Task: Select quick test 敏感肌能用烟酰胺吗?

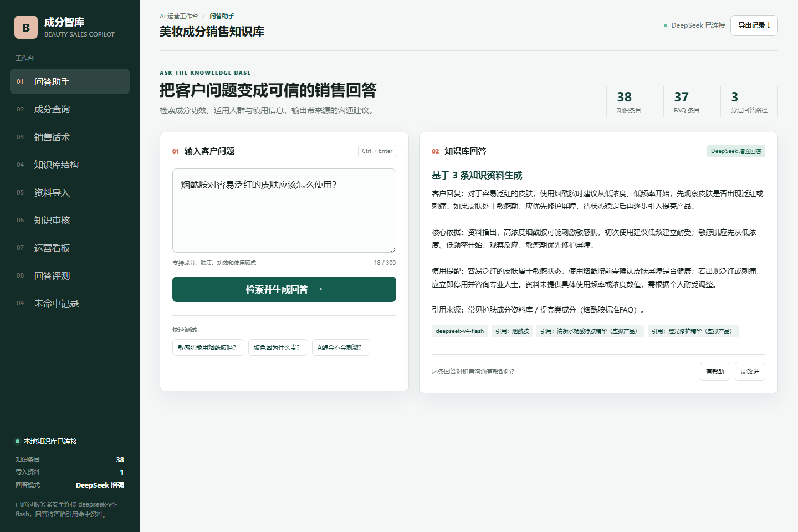Action: pos(208,347)
